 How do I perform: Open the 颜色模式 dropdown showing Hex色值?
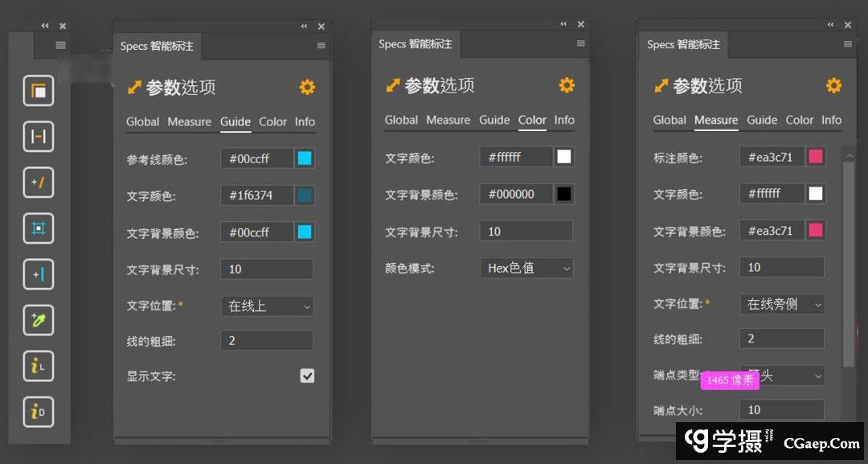point(526,268)
